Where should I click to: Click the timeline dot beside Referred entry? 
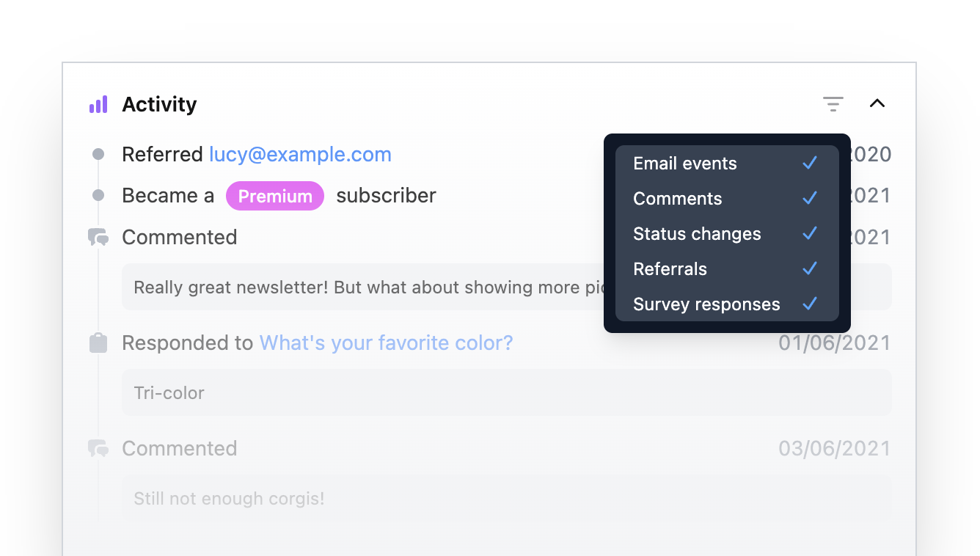click(x=98, y=155)
